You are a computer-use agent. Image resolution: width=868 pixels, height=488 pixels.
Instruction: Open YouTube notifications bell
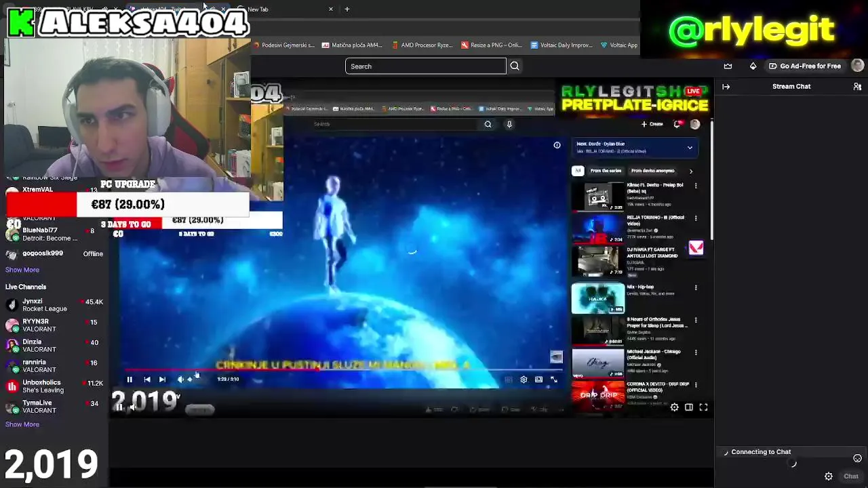pyautogui.click(x=677, y=124)
